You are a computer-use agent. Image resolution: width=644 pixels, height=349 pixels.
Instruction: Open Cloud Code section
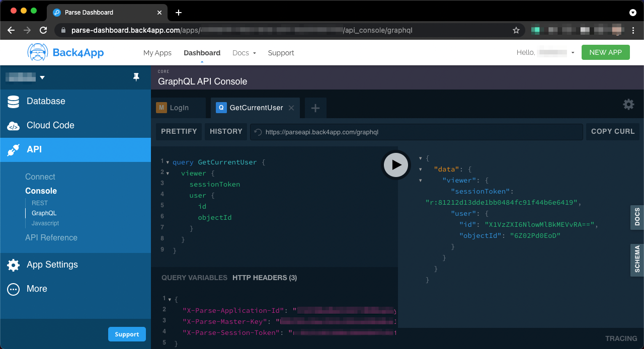[x=75, y=126]
